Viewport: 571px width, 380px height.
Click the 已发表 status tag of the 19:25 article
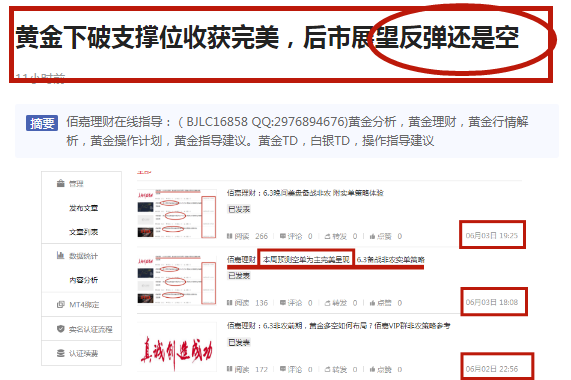point(239,209)
